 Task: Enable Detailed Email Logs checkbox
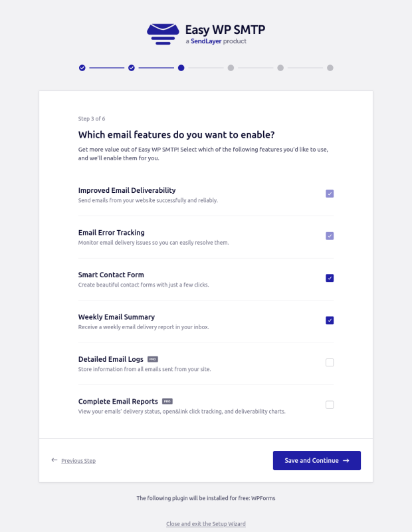pyautogui.click(x=330, y=362)
